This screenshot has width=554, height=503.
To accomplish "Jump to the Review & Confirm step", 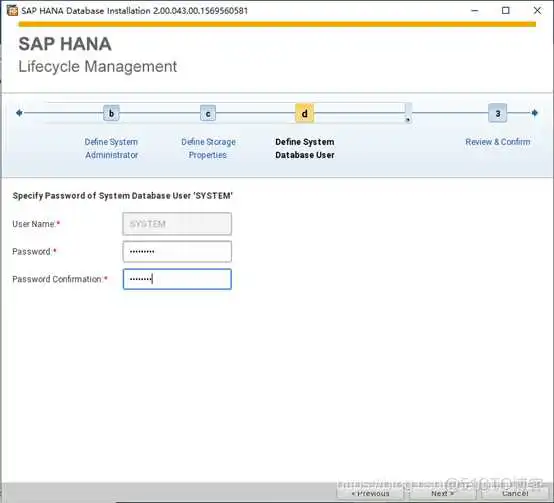I will tap(497, 142).
